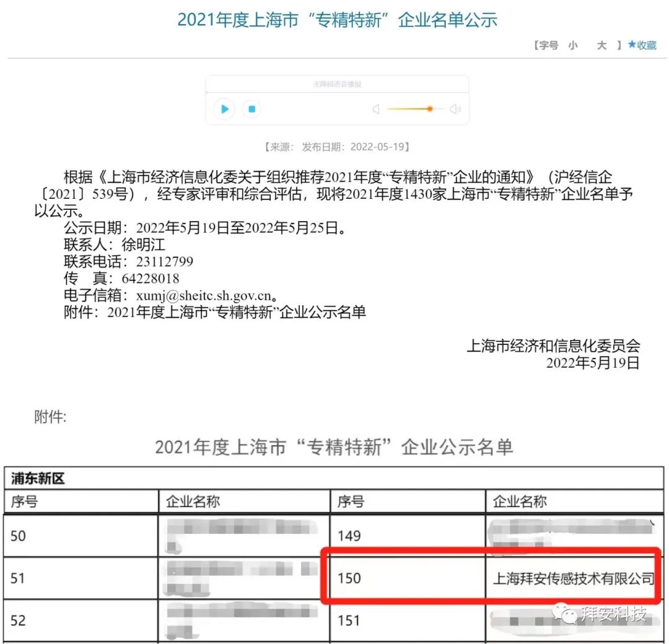669x644 pixels.
Task: Click the low-volume speaker icon
Action: point(376,110)
